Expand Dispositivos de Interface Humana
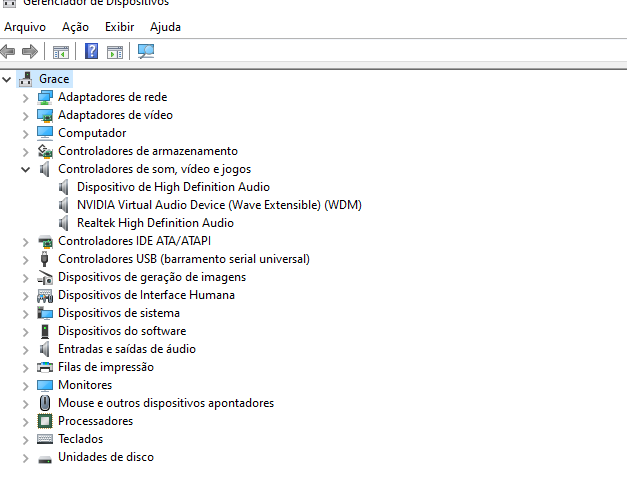The width and height of the screenshot is (627, 501). click(26, 296)
